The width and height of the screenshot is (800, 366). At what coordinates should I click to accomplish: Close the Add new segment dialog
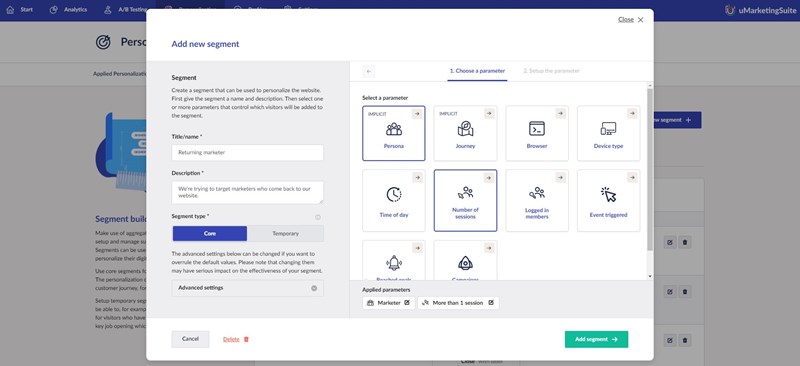(x=631, y=19)
